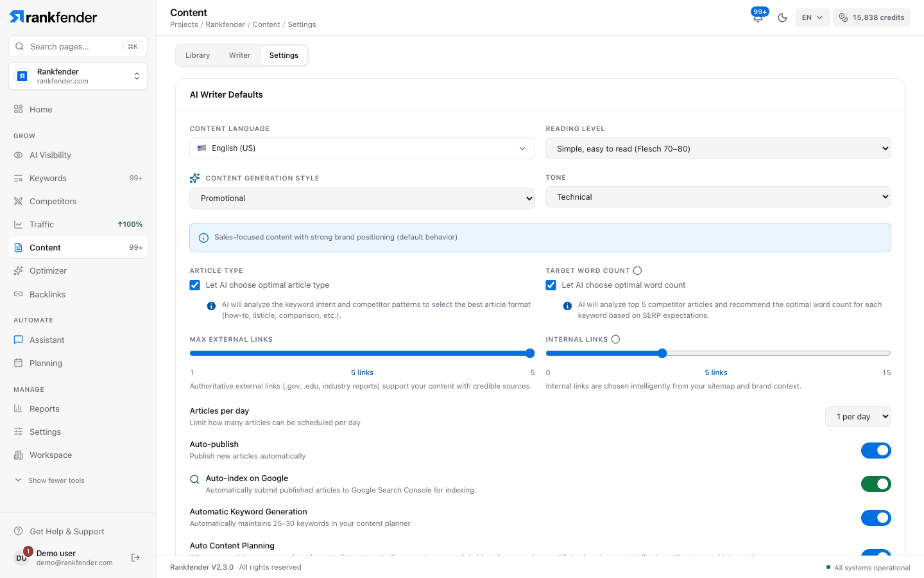Click the Competitors sidebar icon

point(19,202)
